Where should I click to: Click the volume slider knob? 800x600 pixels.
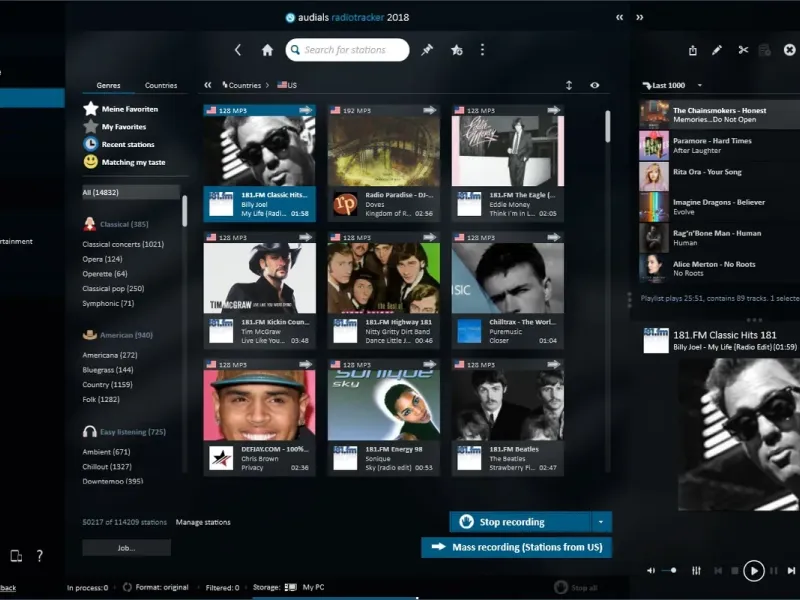click(x=673, y=570)
